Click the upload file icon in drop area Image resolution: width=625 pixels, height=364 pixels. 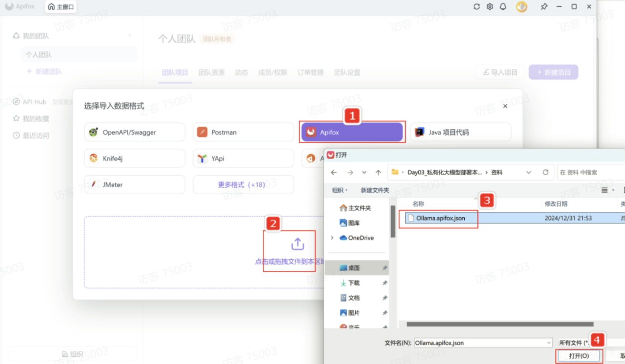tap(298, 244)
